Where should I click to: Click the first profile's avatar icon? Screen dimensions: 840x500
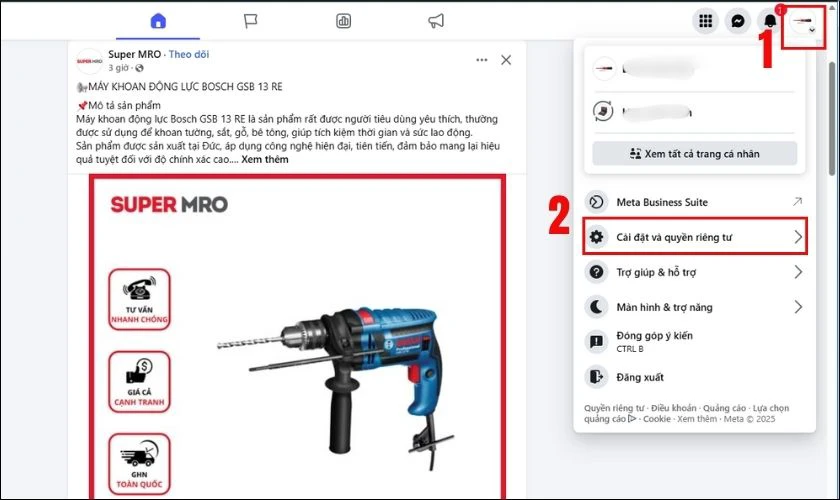pos(604,69)
